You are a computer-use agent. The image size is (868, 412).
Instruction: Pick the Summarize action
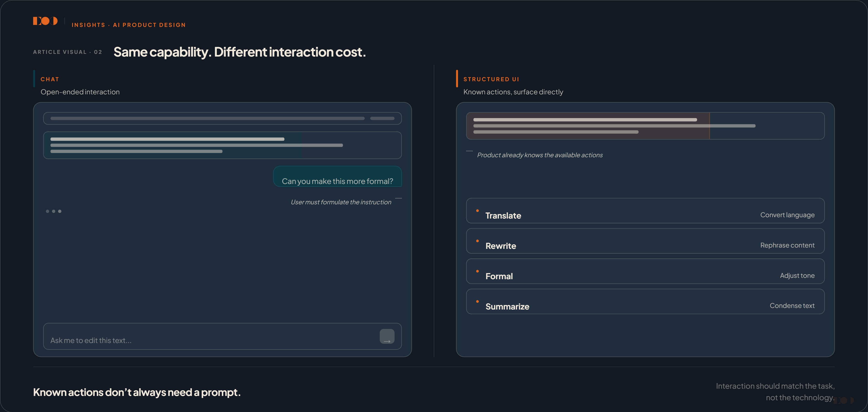645,301
